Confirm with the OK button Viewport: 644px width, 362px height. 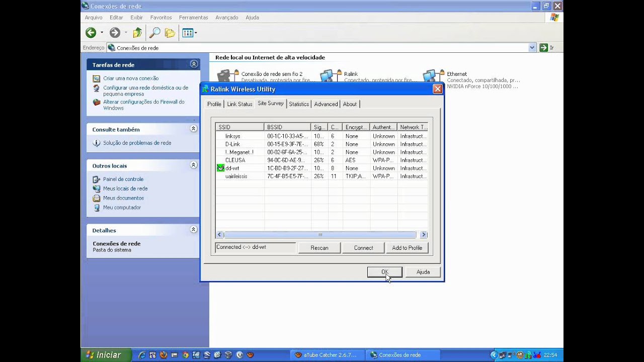(x=385, y=272)
